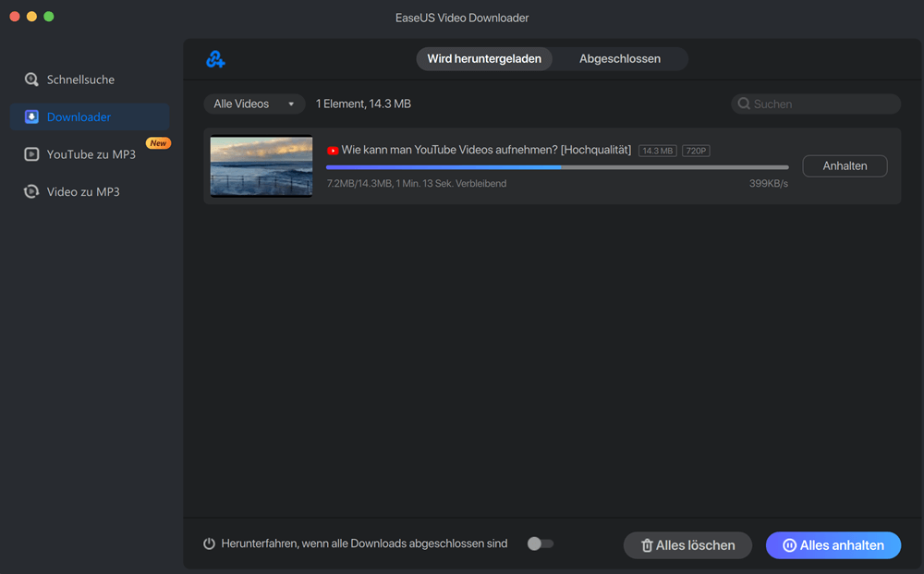Viewport: 924px width, 574px height.
Task: Click the download progress bar
Action: (x=557, y=167)
